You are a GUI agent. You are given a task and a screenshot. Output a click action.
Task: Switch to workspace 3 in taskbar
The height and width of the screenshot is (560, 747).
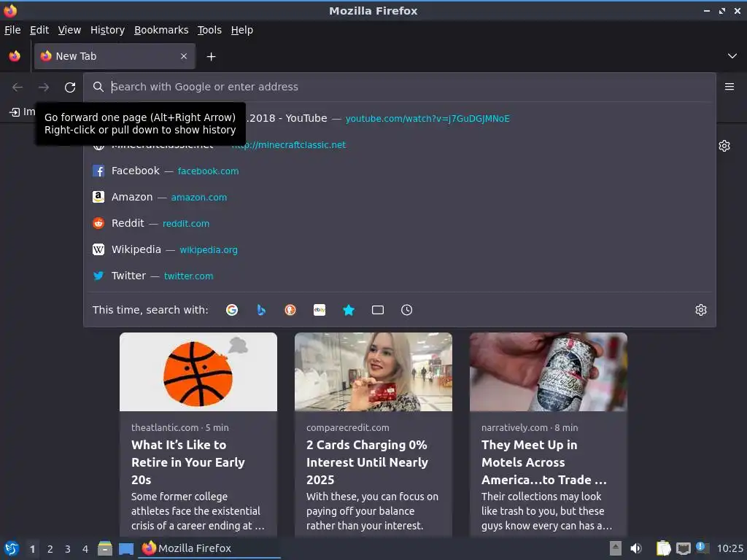point(68,549)
